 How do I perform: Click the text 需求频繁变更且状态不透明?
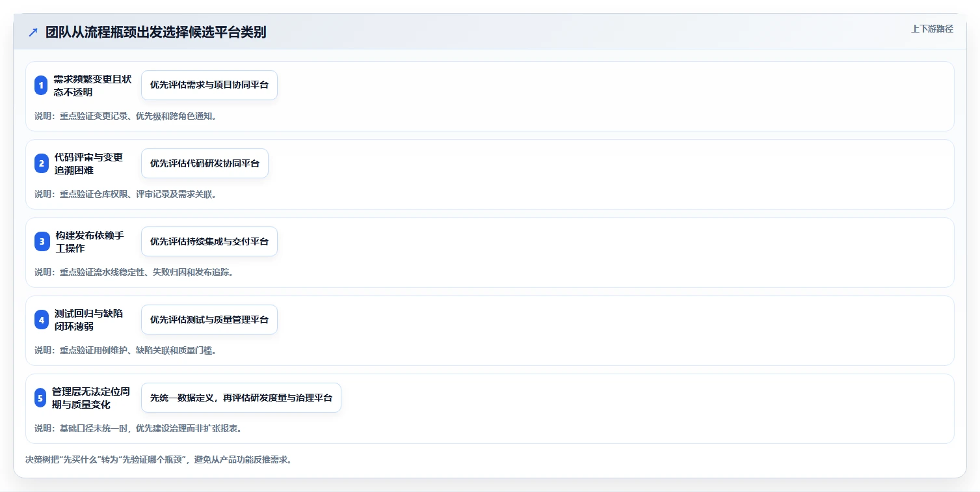[92, 85]
